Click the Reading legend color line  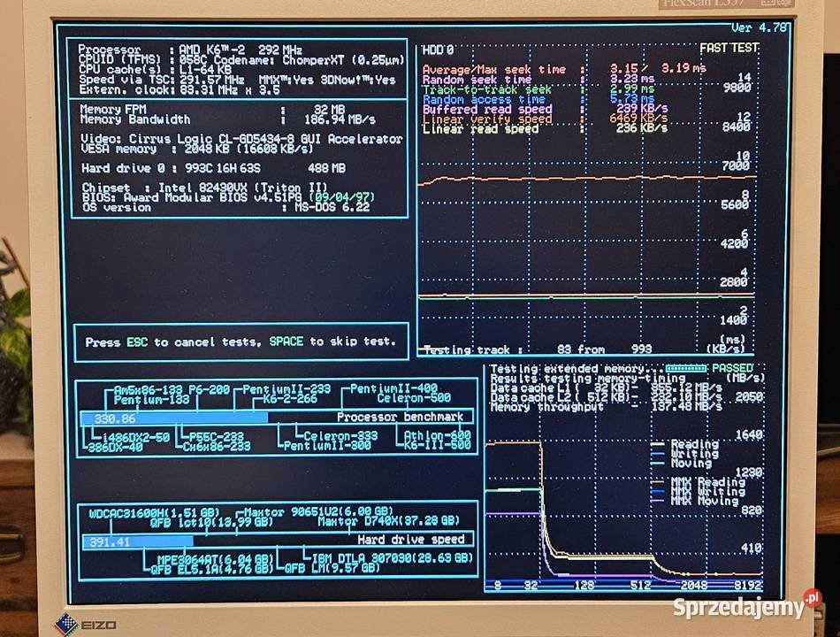coord(657,444)
